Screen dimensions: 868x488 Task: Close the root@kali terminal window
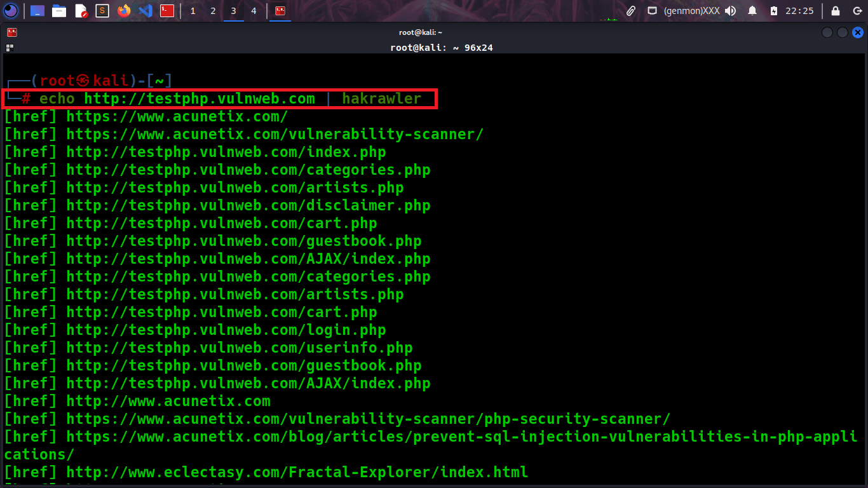[857, 32]
